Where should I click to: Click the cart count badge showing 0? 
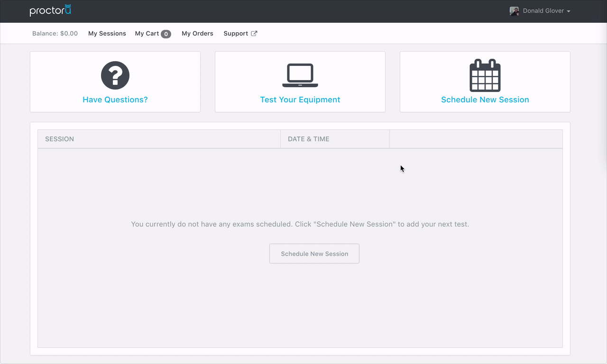point(166,34)
